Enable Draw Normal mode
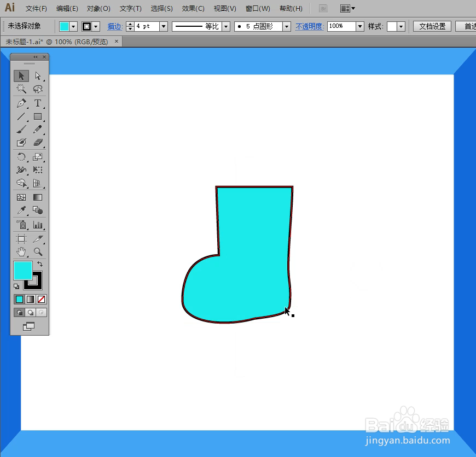 click(x=20, y=312)
